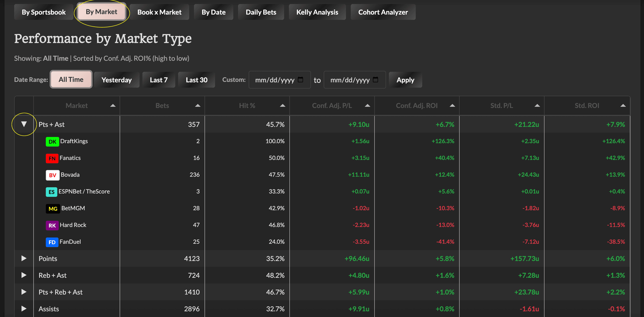
Task: Switch date range to Last 30
Action: (x=196, y=80)
